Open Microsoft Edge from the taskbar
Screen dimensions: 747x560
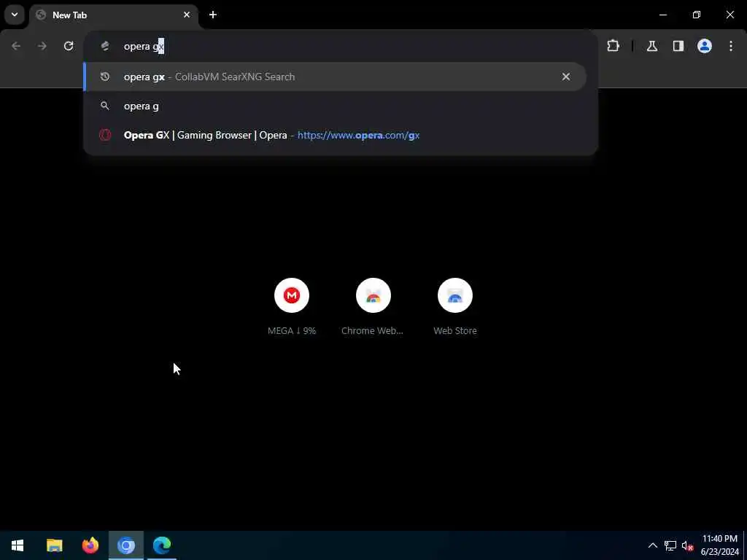pyautogui.click(x=162, y=545)
